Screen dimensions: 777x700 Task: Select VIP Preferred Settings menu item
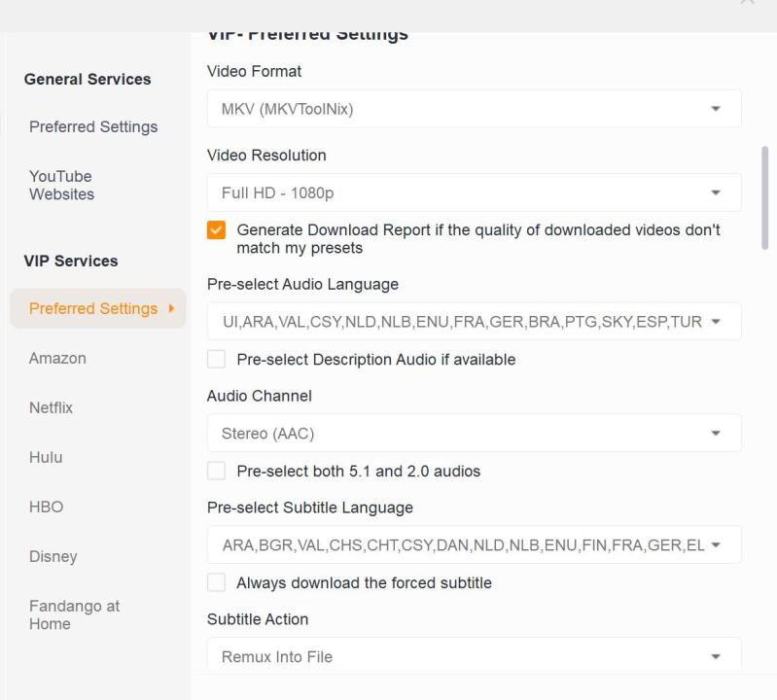pyautogui.click(x=93, y=308)
